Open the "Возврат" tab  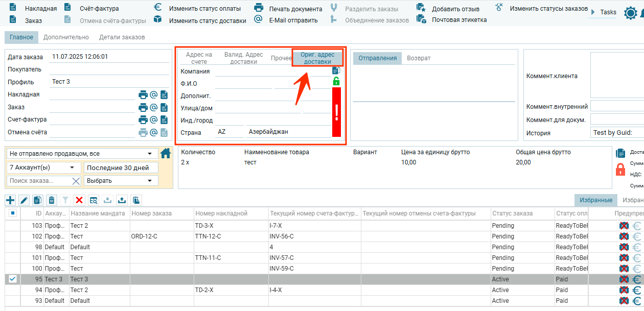pyautogui.click(x=419, y=58)
